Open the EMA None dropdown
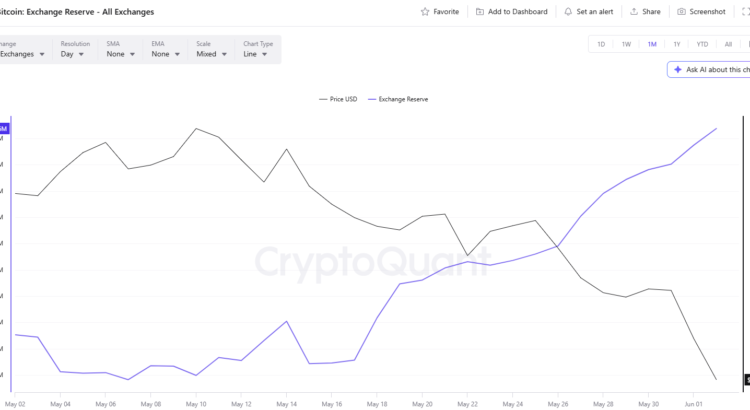750x410 pixels. [x=165, y=54]
